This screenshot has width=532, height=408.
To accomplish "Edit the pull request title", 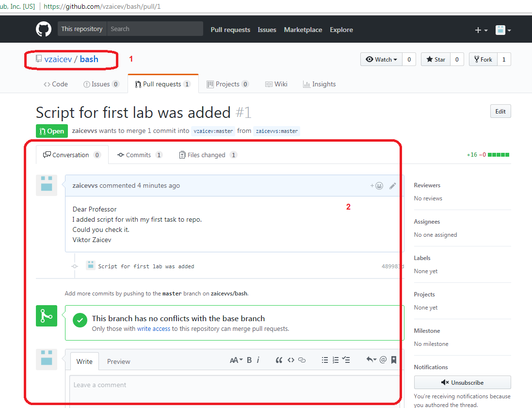I will (500, 111).
